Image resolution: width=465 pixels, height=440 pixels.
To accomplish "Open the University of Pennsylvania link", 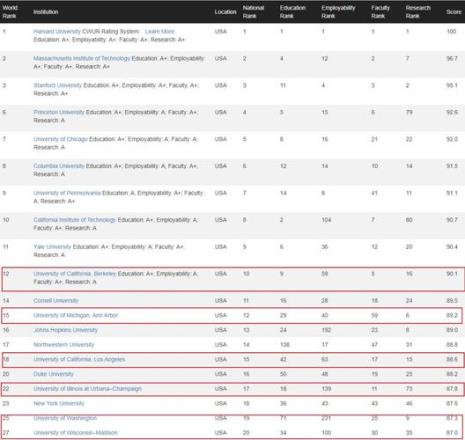I will click(x=67, y=193).
